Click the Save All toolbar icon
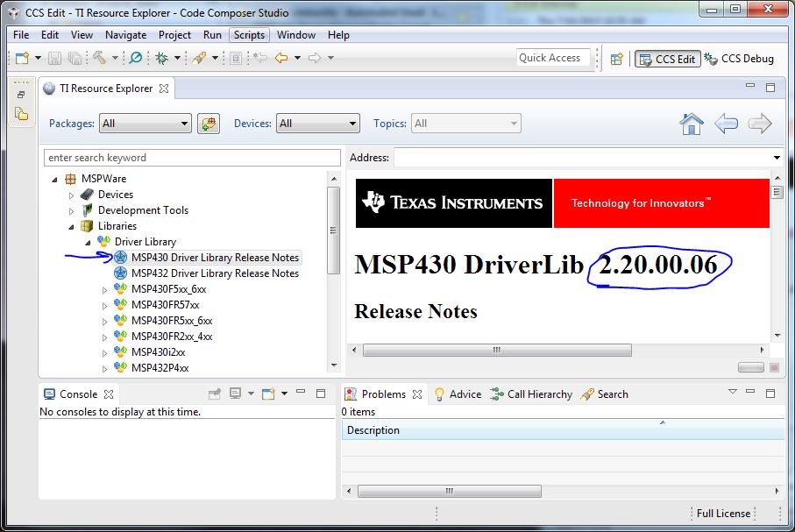The height and width of the screenshot is (532, 795). 75,59
